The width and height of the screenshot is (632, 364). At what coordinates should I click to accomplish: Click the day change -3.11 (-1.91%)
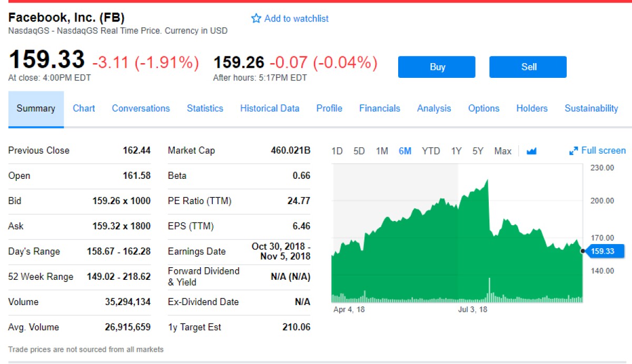pos(146,63)
